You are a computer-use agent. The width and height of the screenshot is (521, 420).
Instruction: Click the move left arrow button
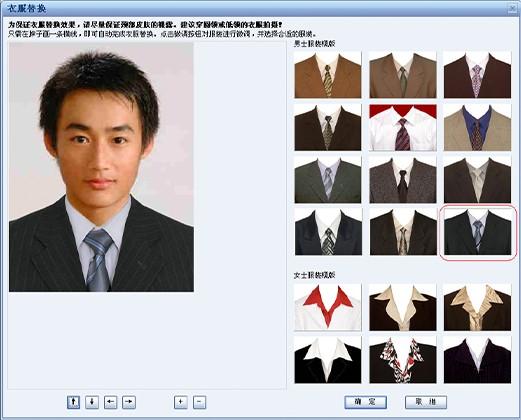110,402
